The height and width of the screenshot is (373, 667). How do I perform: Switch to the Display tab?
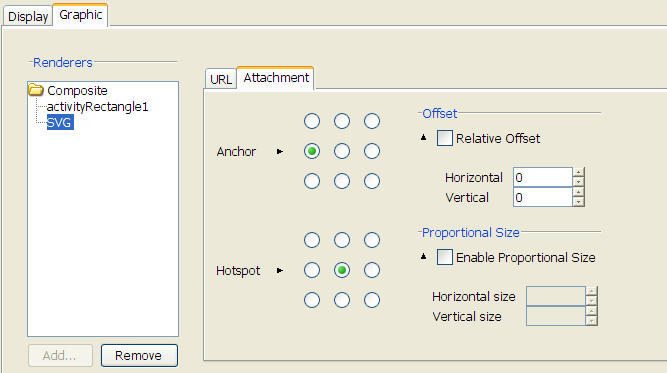coord(28,17)
